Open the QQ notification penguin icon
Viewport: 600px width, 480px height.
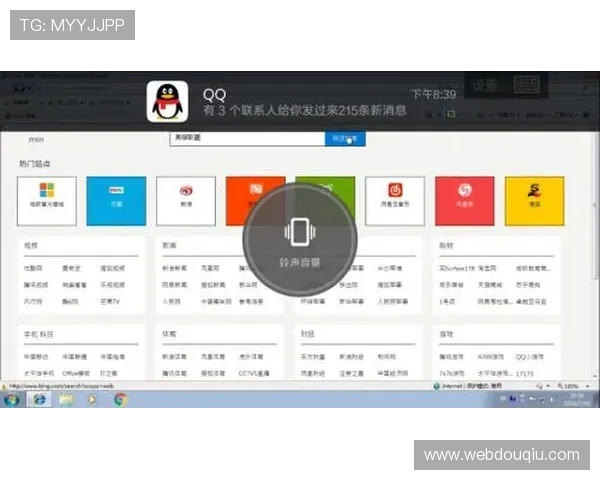pos(167,101)
